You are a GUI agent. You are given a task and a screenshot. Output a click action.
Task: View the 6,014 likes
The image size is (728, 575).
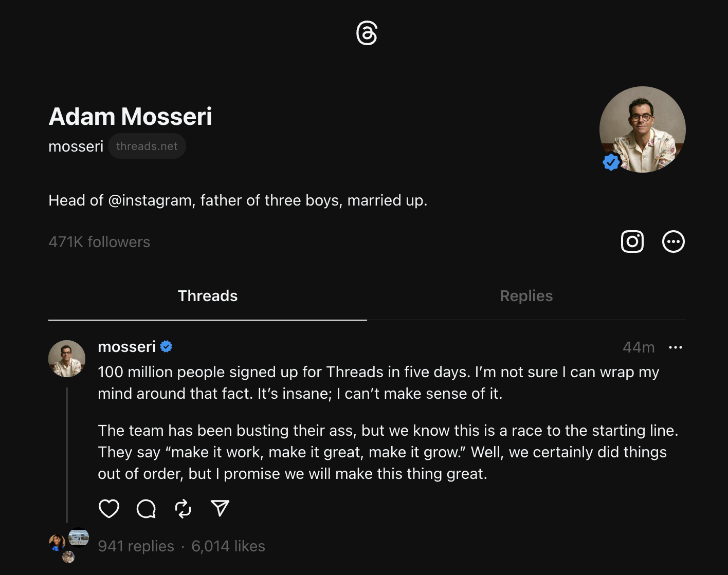click(x=228, y=546)
